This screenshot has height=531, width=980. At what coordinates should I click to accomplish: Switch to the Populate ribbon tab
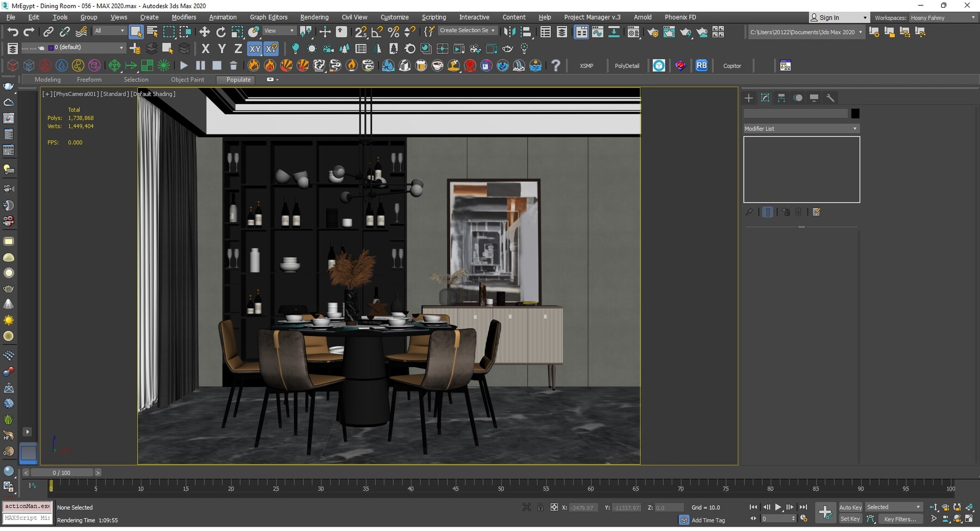pyautogui.click(x=237, y=80)
